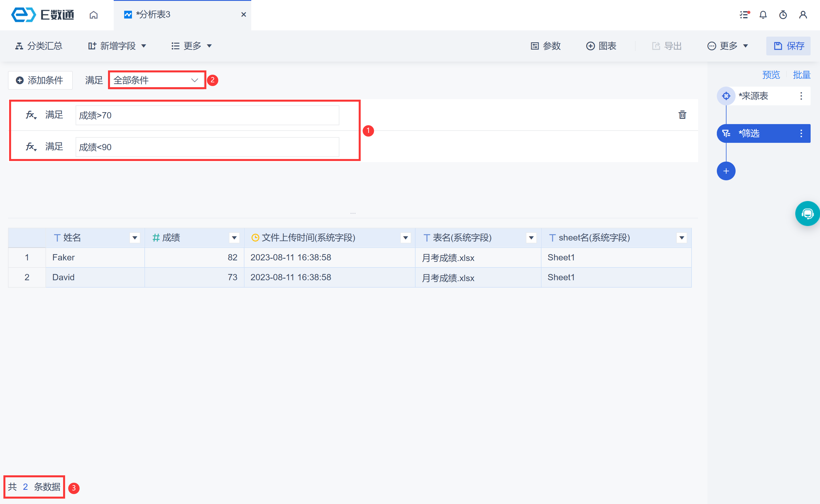Screen dimensions: 820x504
Task: Open the 筛选 step three-dot menu
Action: [801, 133]
